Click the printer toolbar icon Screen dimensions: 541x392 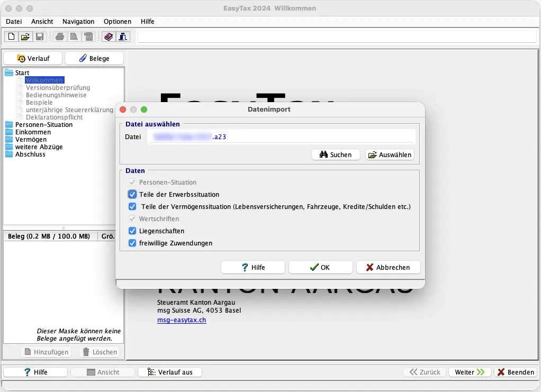point(60,37)
